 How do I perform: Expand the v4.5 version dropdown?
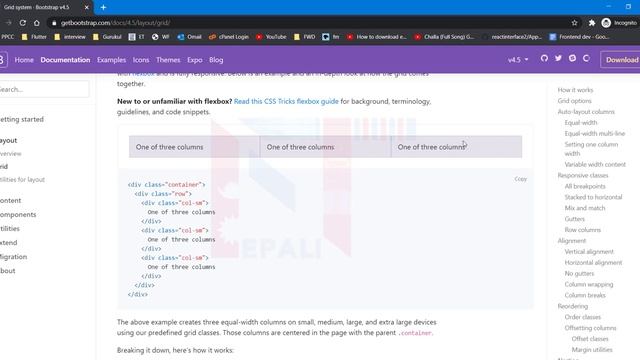click(518, 60)
